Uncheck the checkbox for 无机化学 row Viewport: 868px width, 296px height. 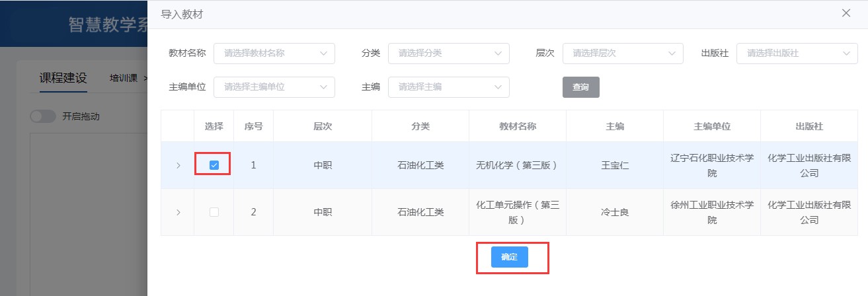(214, 165)
